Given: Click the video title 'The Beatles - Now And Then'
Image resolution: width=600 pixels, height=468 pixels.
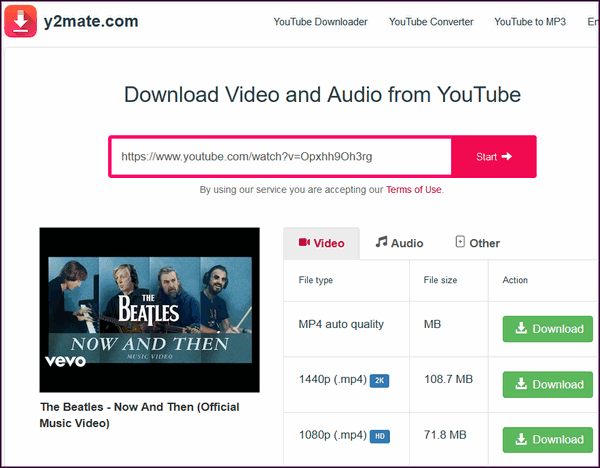Looking at the screenshot, I should tap(139, 415).
